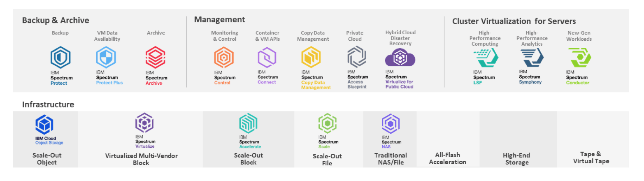Click the purple Spectrum Connect icon

(267, 57)
